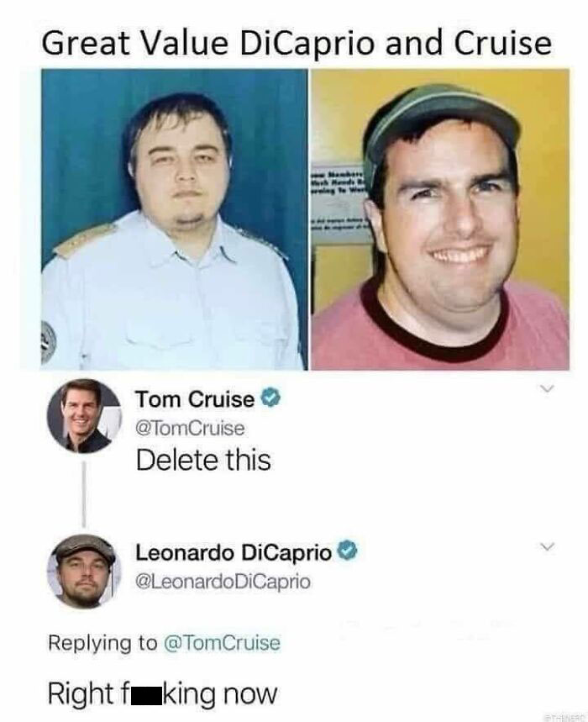Select the "Right f**king now" reply text
Image resolution: width=588 pixels, height=722 pixels.
[x=164, y=695]
